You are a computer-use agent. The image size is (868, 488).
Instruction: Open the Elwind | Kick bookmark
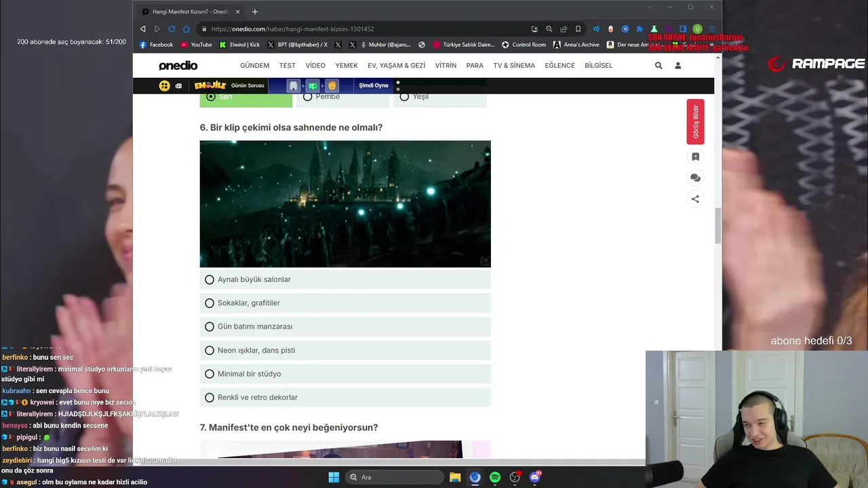coord(239,45)
